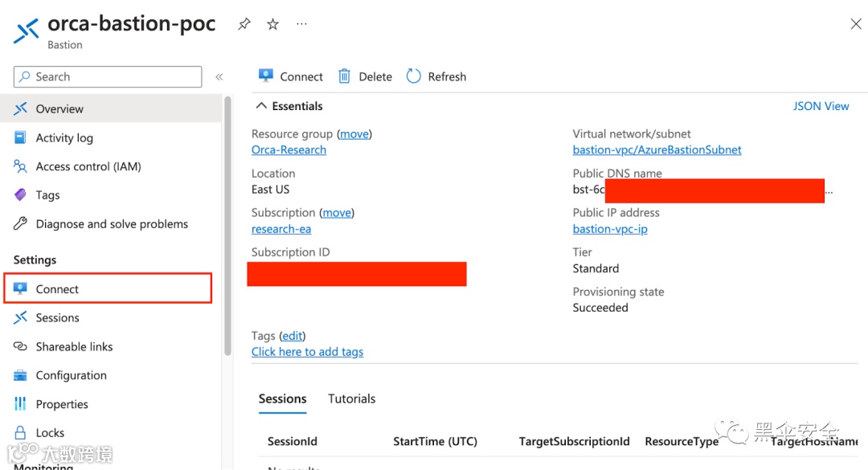The height and width of the screenshot is (470, 868).
Task: Open Tags in the sidebar
Action: [111, 195]
